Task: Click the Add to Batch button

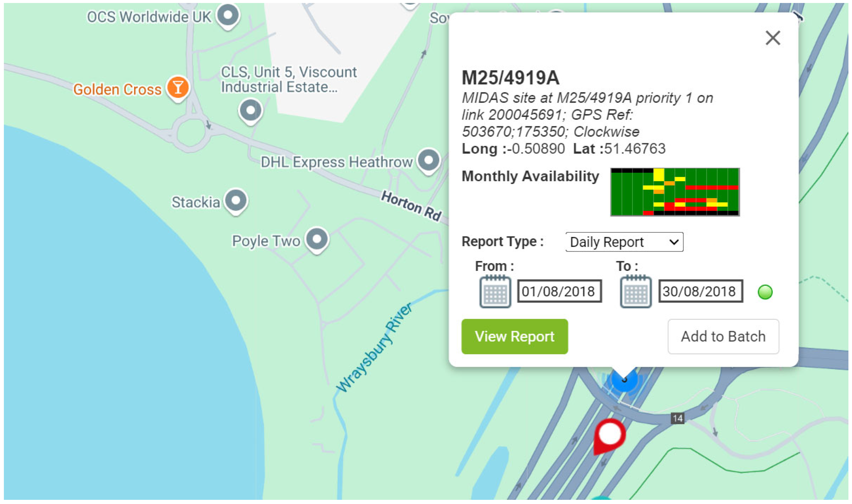Action: (x=723, y=337)
